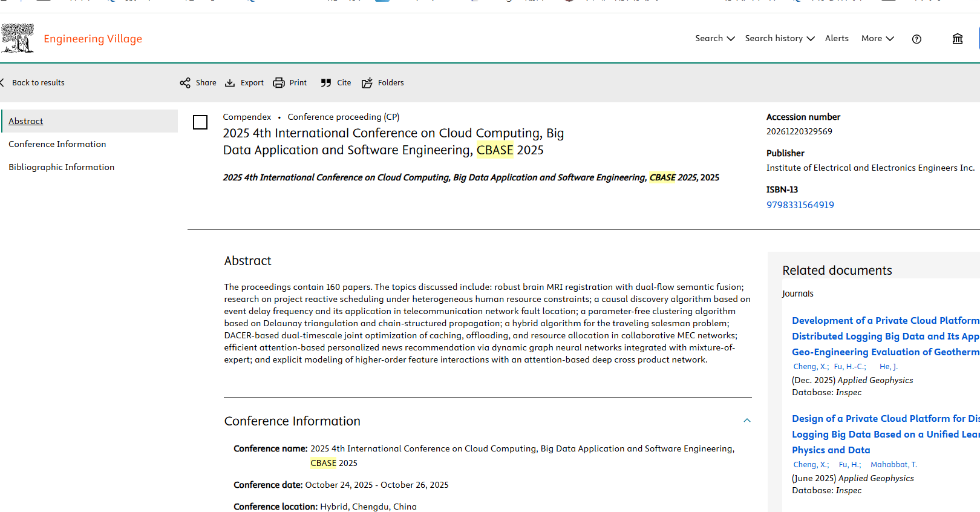Open Alerts in the top navigation

[837, 38]
